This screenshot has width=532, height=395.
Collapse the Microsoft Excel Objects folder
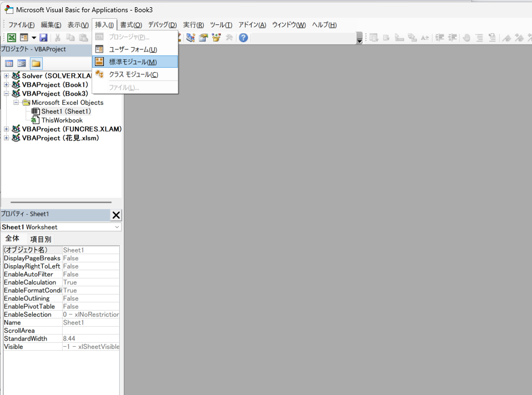16,103
